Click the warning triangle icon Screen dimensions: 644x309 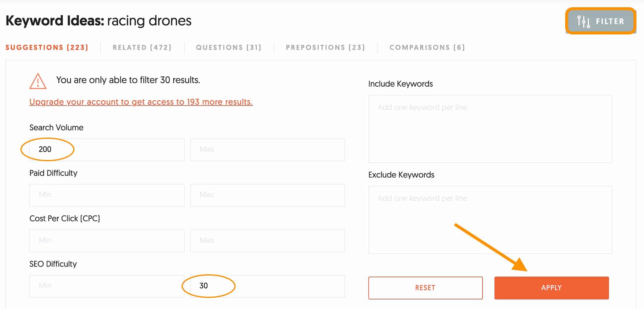(37, 82)
